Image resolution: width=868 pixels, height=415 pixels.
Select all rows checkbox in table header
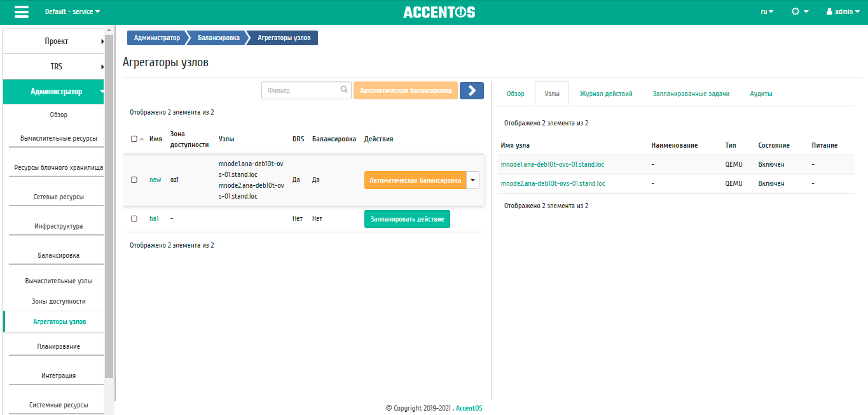[x=134, y=139]
